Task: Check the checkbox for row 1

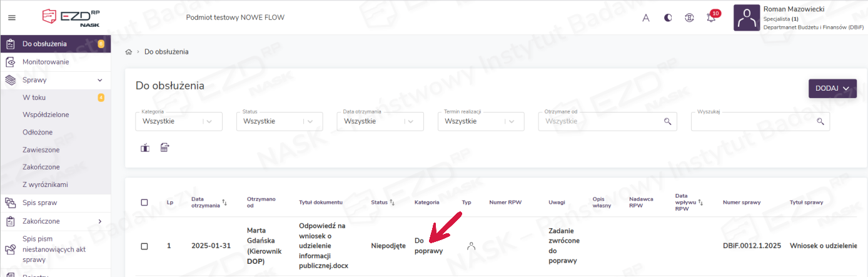Action: click(x=144, y=246)
